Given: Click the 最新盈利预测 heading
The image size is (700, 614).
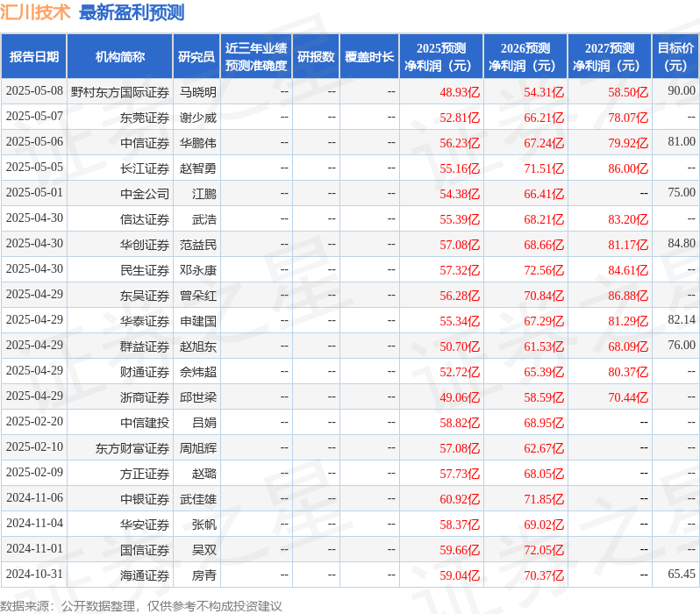Looking at the screenshot, I should [x=132, y=12].
